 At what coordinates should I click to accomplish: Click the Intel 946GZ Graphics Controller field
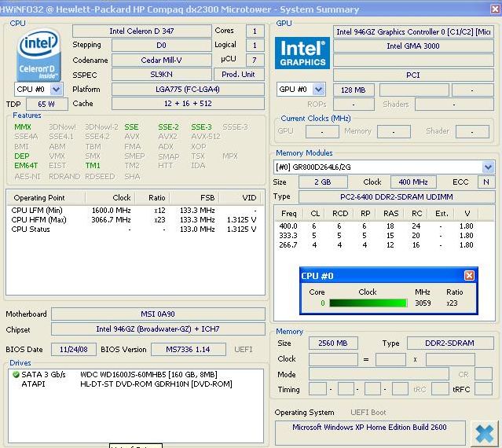click(x=413, y=32)
